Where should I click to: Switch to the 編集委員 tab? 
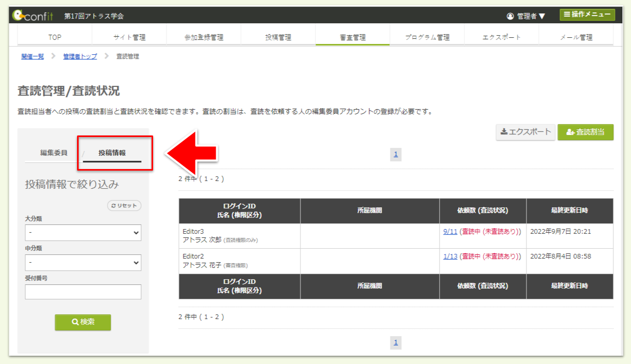(x=54, y=153)
